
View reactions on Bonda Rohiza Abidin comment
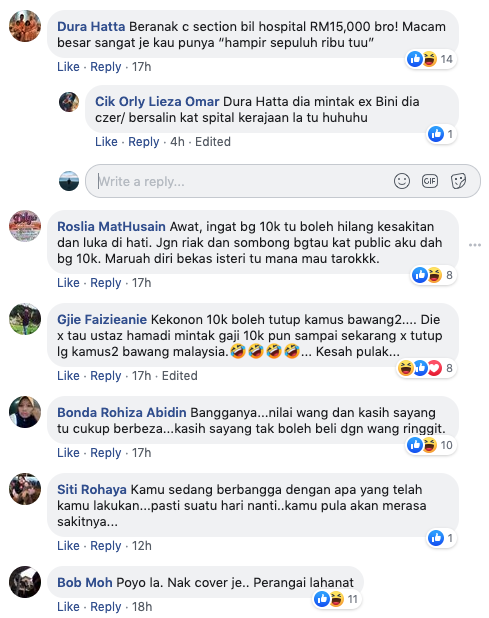tap(431, 445)
